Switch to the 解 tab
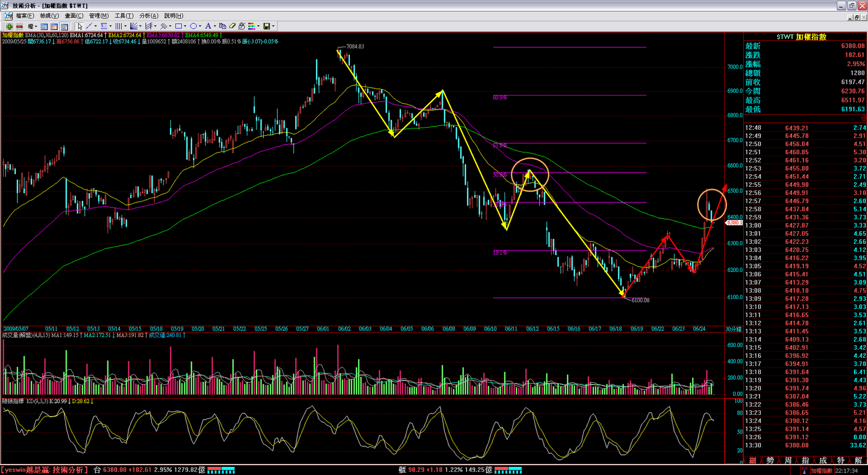The height and width of the screenshot is (475, 868). (858, 460)
